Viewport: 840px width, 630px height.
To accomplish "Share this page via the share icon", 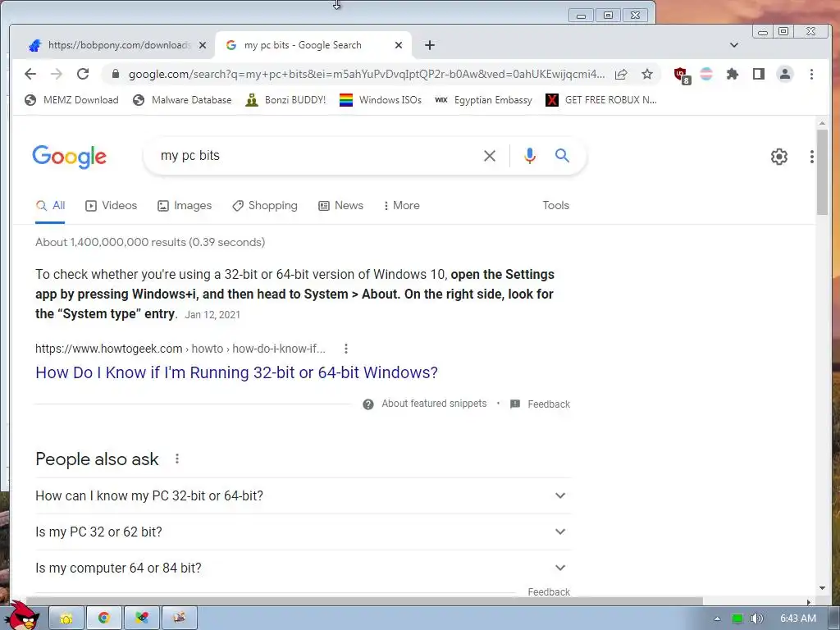I will coord(621,74).
